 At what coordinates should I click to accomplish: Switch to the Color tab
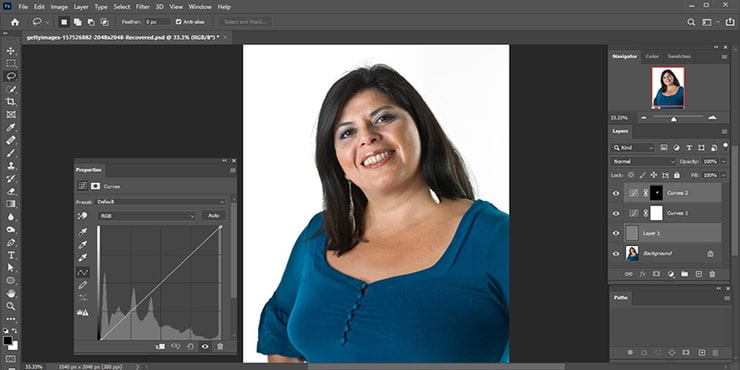click(x=652, y=56)
